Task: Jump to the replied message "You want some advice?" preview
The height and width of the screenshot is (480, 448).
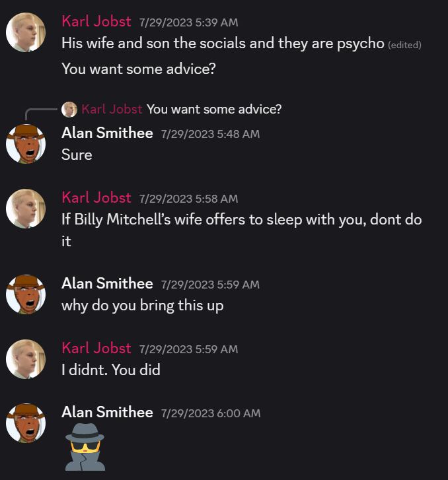Action: 214,109
